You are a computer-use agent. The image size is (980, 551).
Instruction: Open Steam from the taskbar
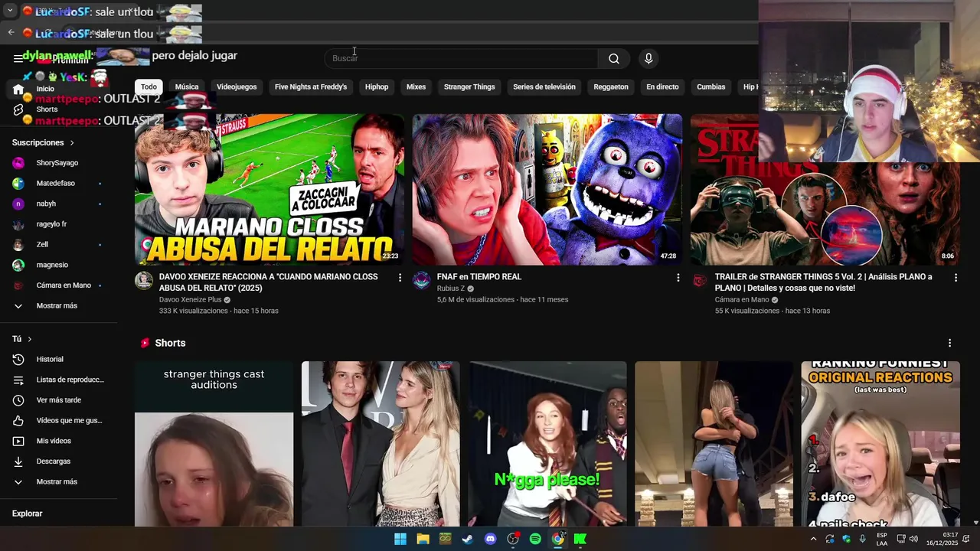[x=468, y=539]
